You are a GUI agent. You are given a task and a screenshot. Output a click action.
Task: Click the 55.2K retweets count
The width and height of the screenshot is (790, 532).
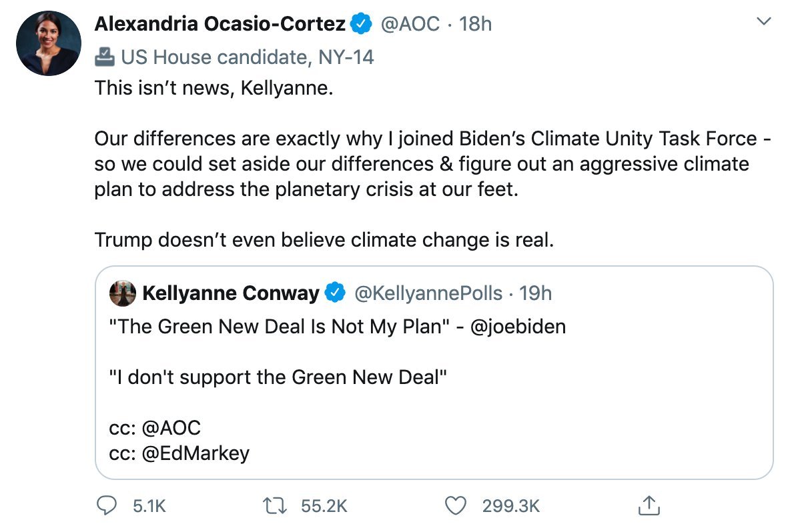324,506
